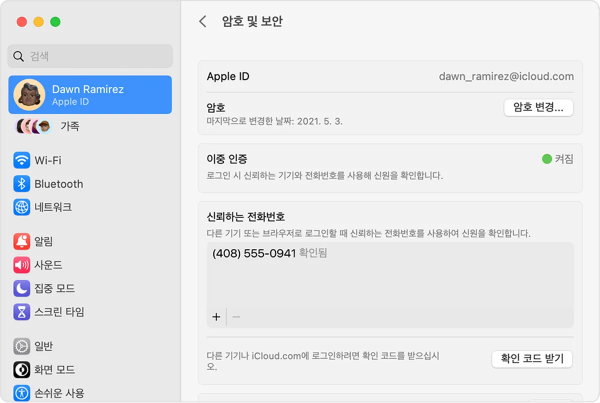Click the minus remove number button
Screen dimensions: 600x403
pyautogui.click(x=236, y=317)
